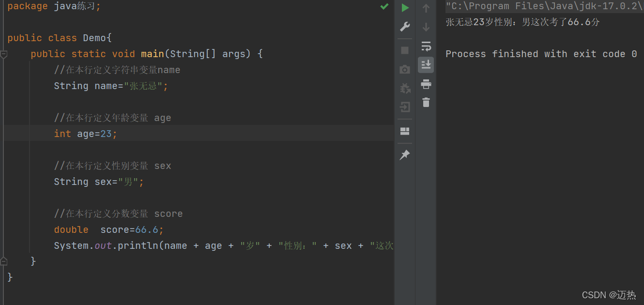Click comment about score variable
The height and width of the screenshot is (305, 644).
pos(118,213)
